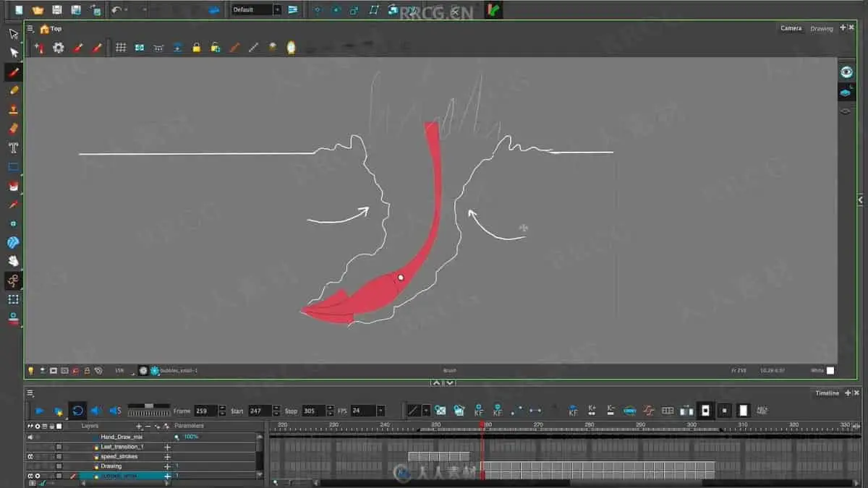The image size is (868, 488).
Task: Toggle the grid icon in the camera toolbar
Action: tap(121, 48)
